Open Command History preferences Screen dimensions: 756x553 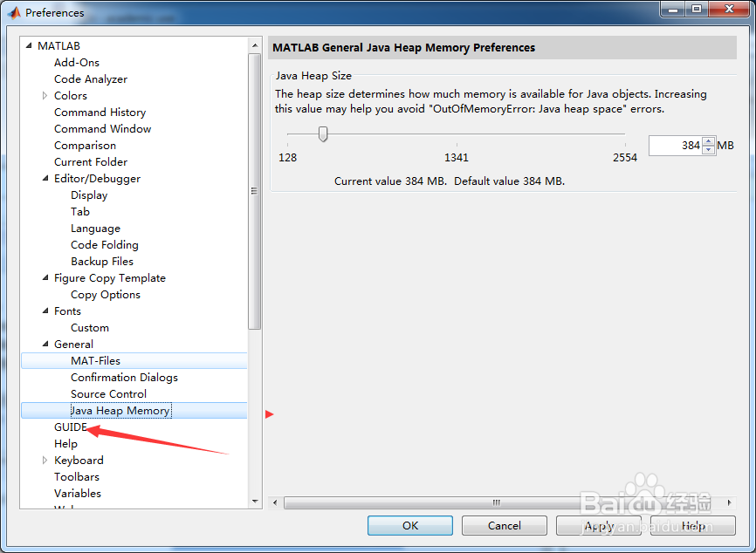point(100,113)
